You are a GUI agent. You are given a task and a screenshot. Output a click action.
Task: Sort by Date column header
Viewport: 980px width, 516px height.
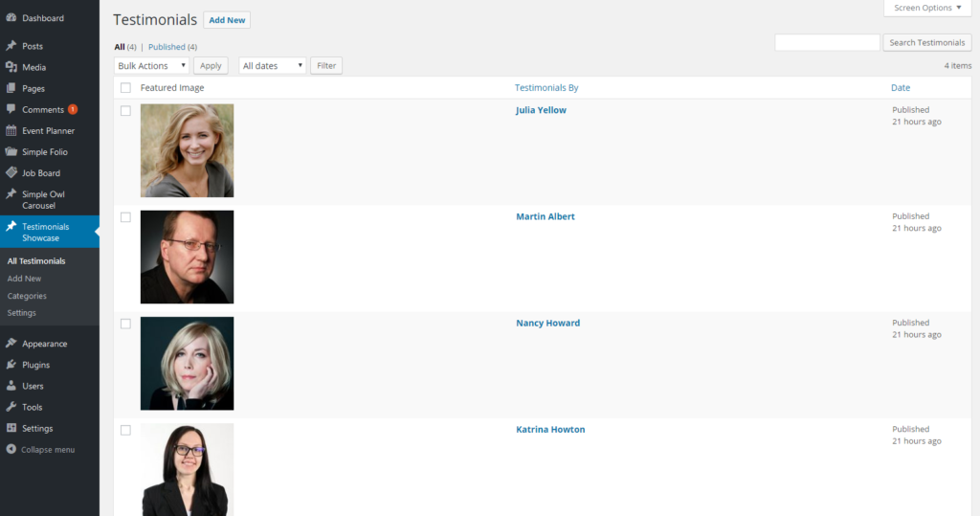click(x=900, y=87)
